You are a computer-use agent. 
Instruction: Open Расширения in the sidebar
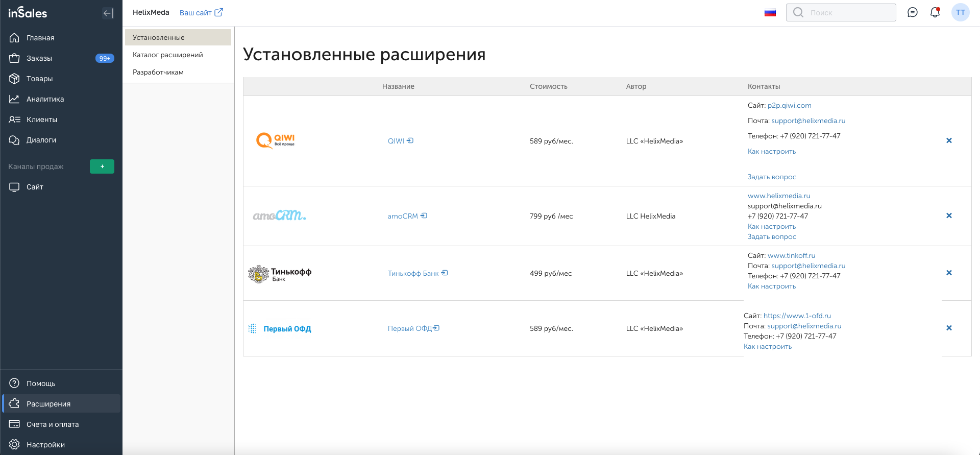[61, 404]
